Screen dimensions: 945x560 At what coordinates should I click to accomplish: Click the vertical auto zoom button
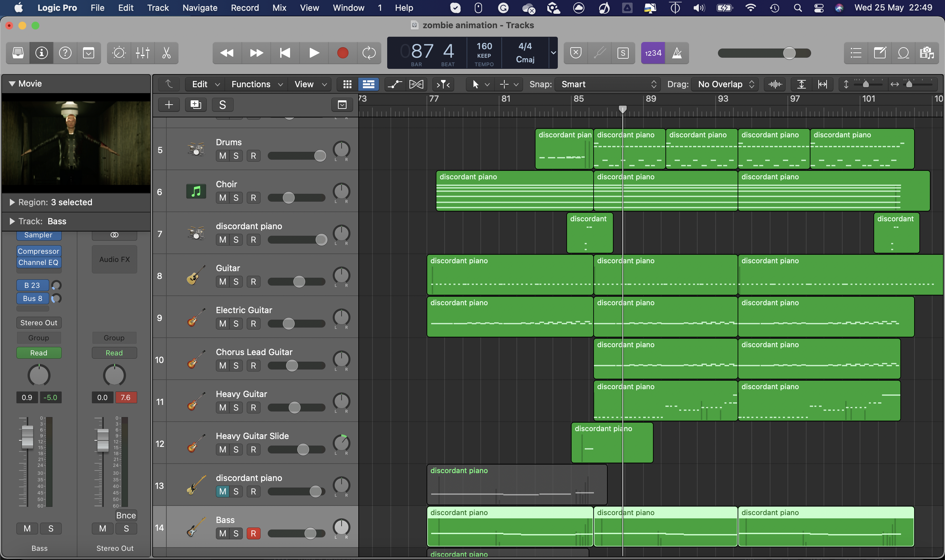pos(801,84)
